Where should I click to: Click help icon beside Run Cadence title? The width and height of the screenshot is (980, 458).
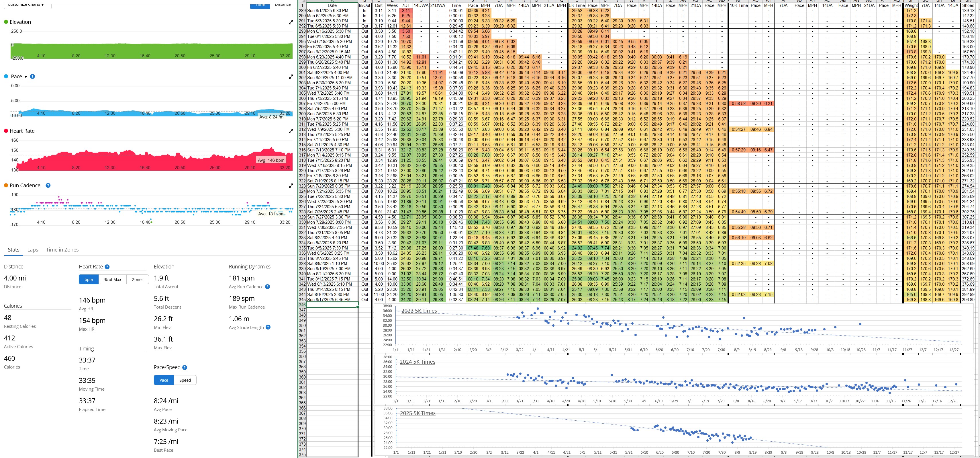coord(48,185)
